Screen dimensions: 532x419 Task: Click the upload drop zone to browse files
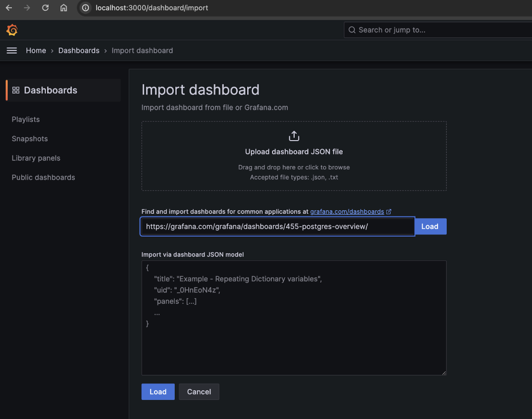click(294, 156)
